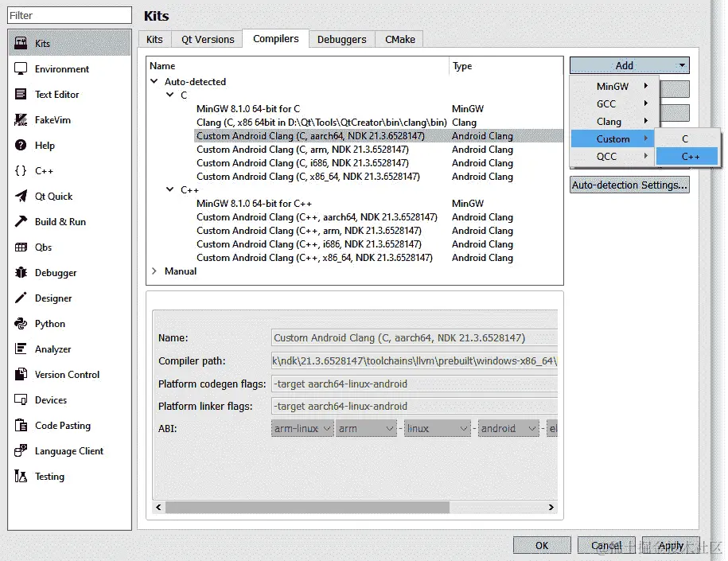Screen dimensions: 728x561
Task: Click the Compiler path field
Action: [415, 360]
